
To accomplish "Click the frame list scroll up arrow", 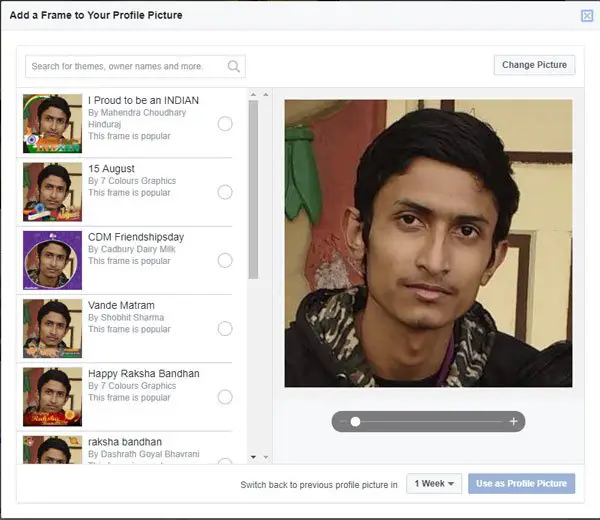I will coord(253,94).
